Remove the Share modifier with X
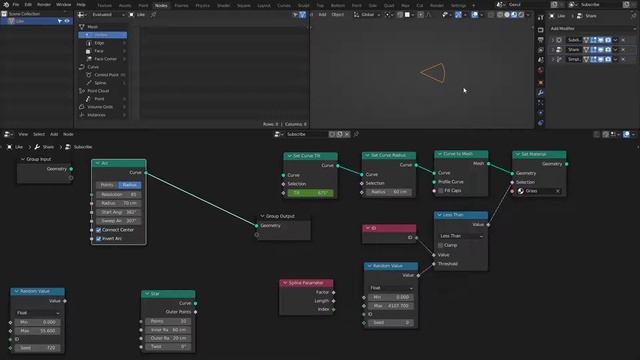 click(x=623, y=50)
